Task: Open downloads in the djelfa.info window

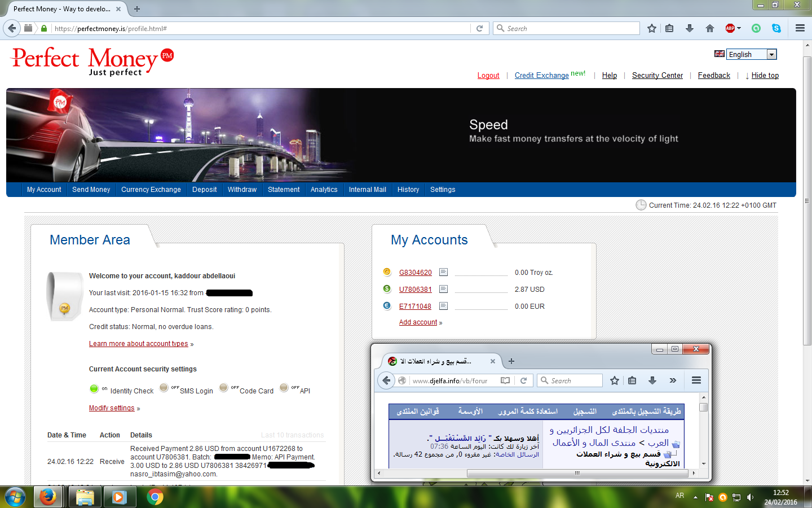Action: [652, 380]
